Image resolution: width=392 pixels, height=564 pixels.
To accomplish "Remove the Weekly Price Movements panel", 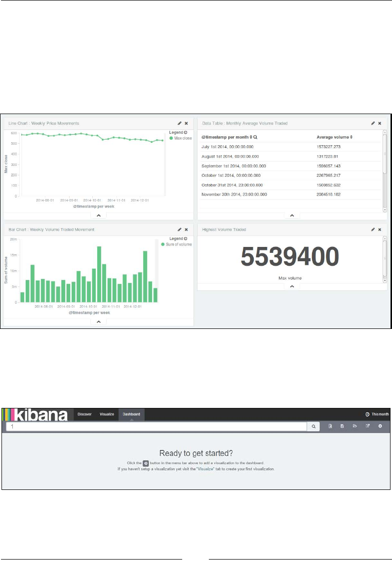I will (186, 123).
